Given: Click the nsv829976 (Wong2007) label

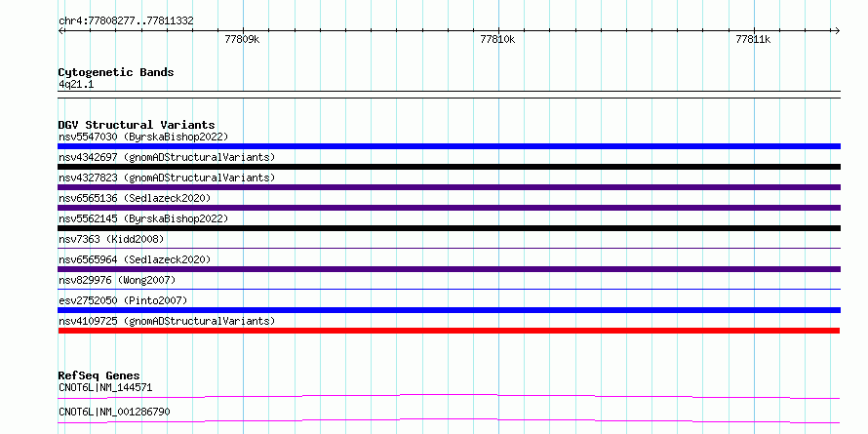Looking at the screenshot, I should (117, 280).
